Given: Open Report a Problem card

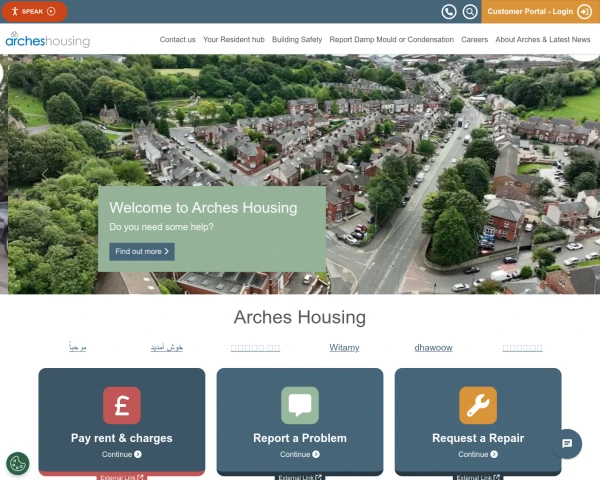Looking at the screenshot, I should pos(300,422).
